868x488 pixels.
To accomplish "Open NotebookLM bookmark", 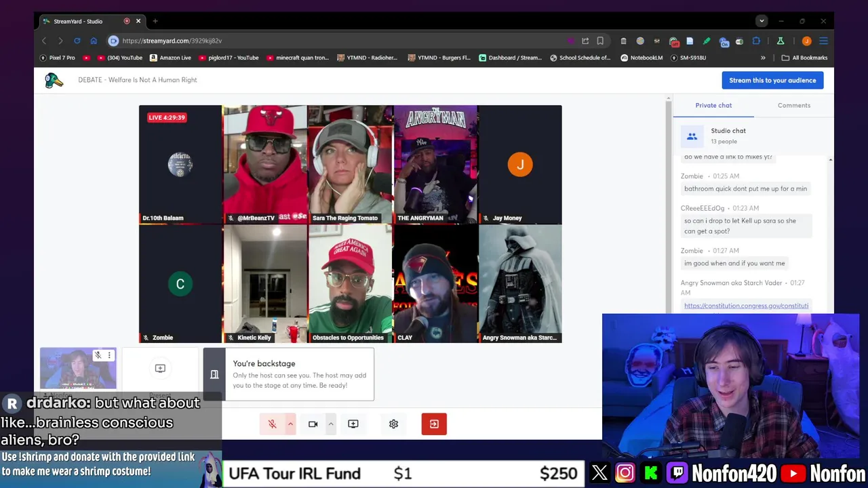I will [642, 58].
